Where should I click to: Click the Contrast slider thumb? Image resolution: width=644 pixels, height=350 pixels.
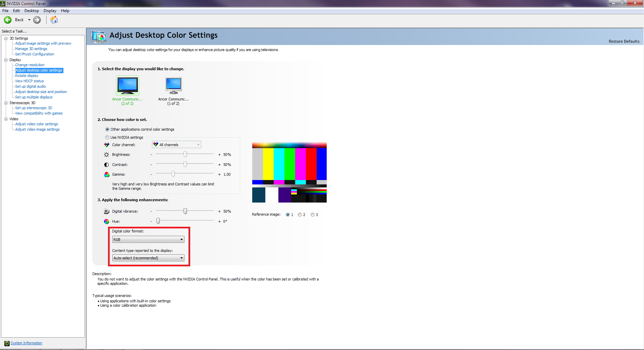[185, 164]
